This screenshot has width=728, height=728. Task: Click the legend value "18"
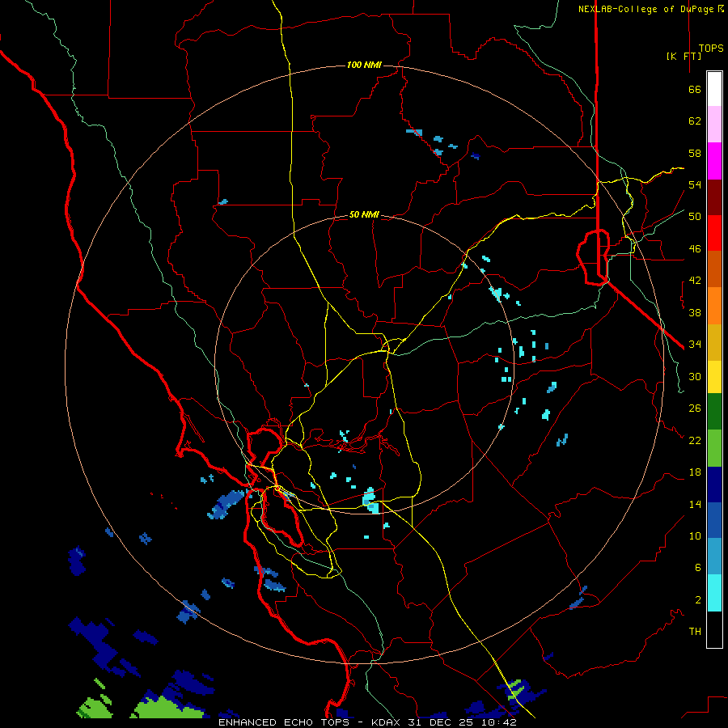click(x=695, y=472)
